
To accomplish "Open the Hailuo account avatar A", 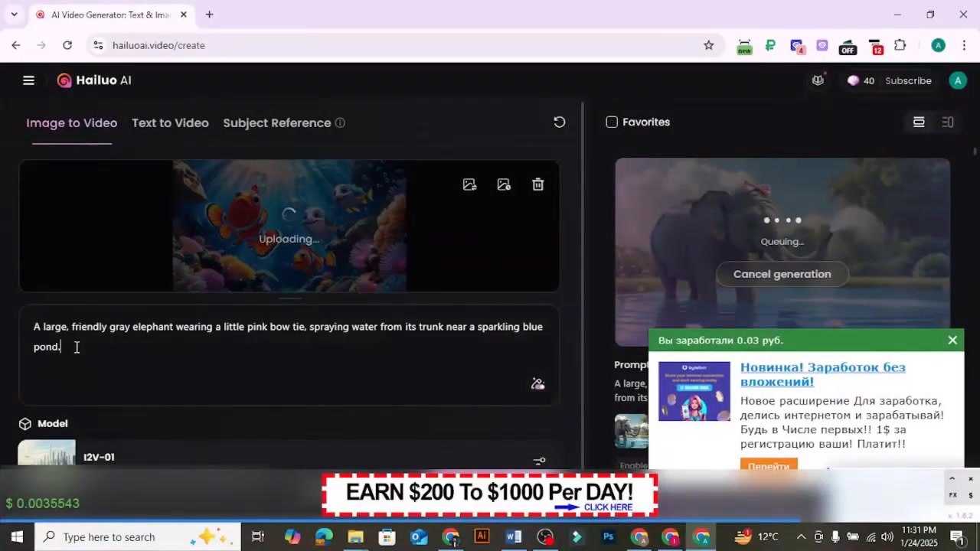I will coord(958,80).
